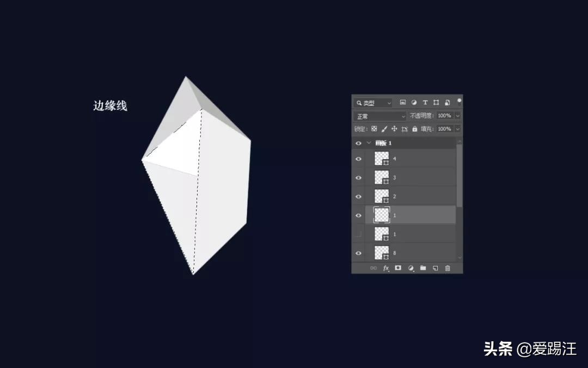Screen dimensions: 588x368
Task: Click the Add layer mask icon
Action: [x=397, y=268]
